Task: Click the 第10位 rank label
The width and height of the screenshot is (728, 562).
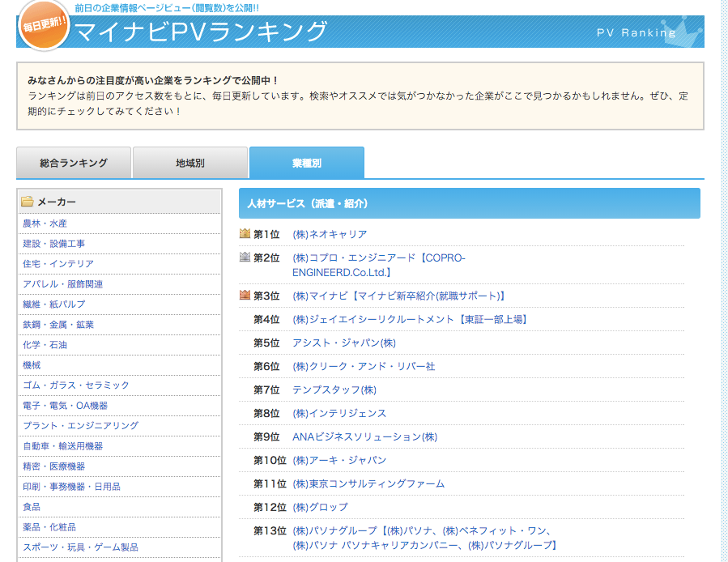Action: [x=270, y=460]
